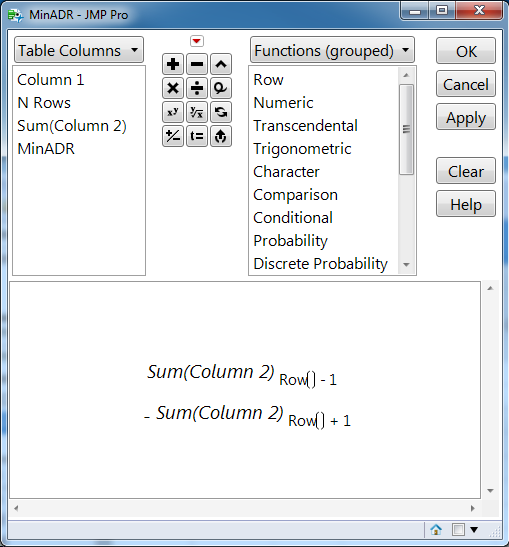Close the MinADR formula window
Screen dimensions: 509x547
[479, 11]
